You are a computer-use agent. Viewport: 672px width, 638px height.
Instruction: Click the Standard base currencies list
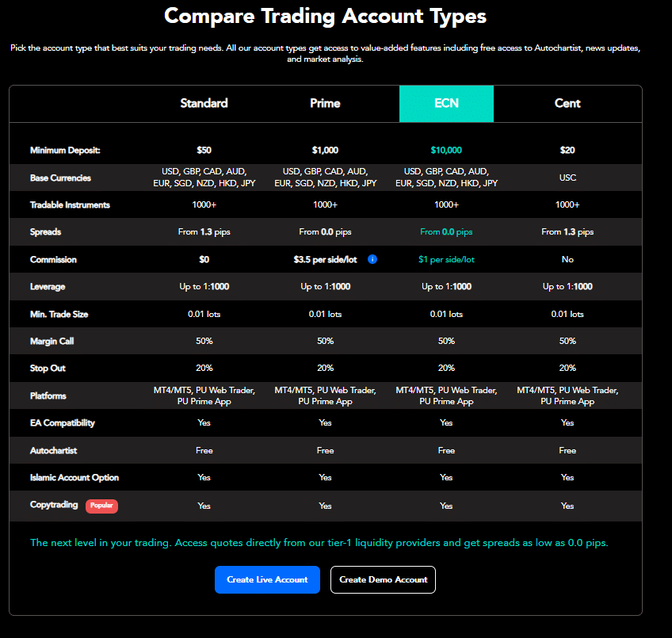click(204, 178)
